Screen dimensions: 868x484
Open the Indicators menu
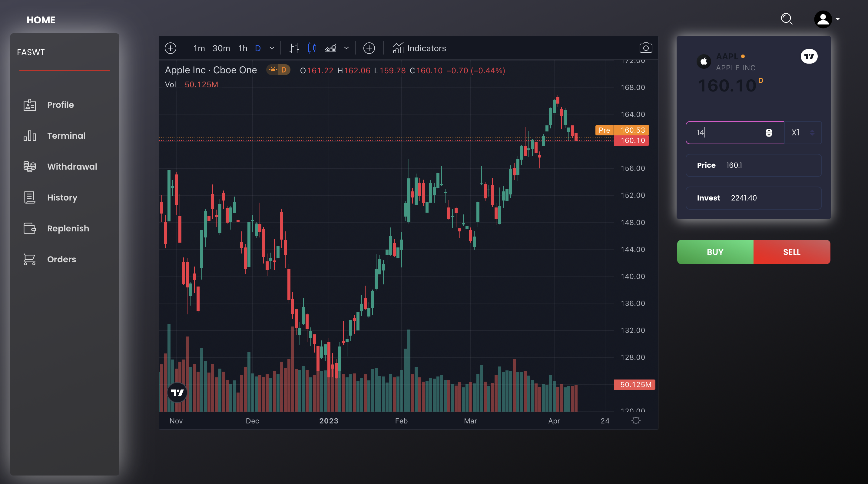419,48
